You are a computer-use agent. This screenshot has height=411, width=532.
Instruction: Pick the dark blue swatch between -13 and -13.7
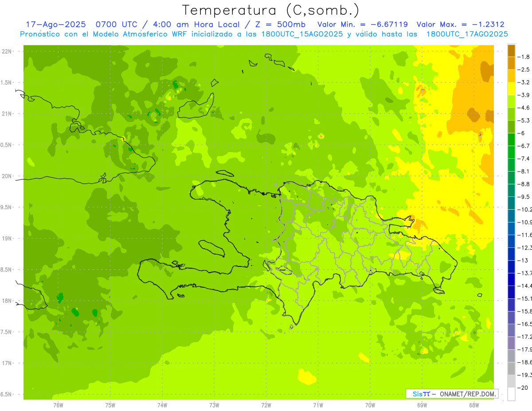(511, 266)
